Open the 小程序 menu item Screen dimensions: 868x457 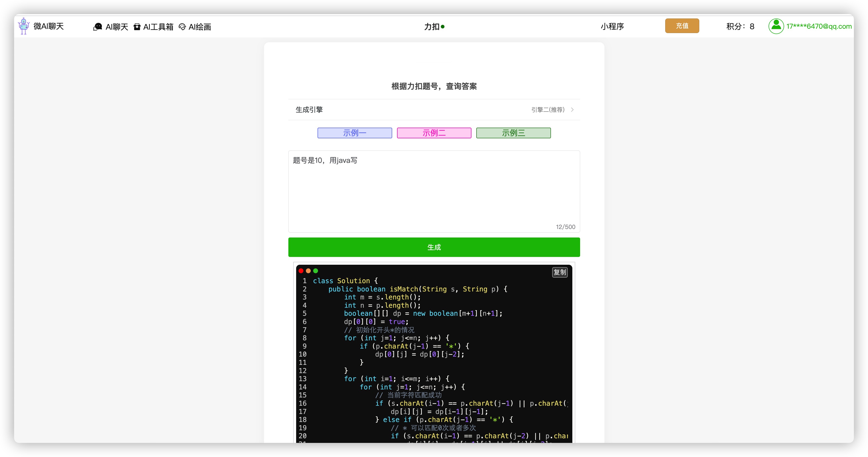(612, 26)
